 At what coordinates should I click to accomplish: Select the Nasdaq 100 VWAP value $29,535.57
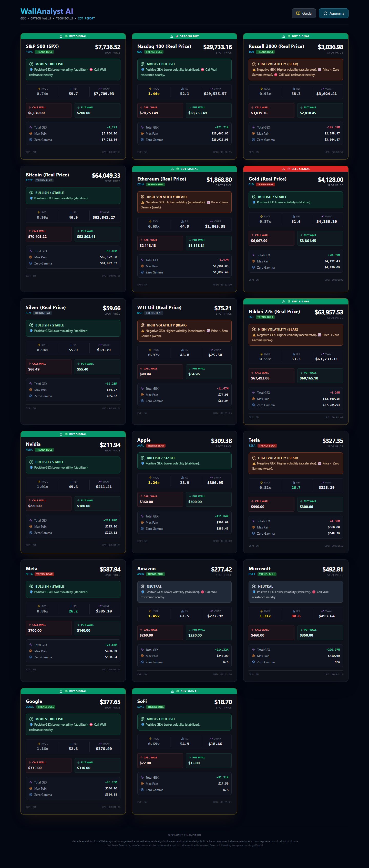point(215,94)
